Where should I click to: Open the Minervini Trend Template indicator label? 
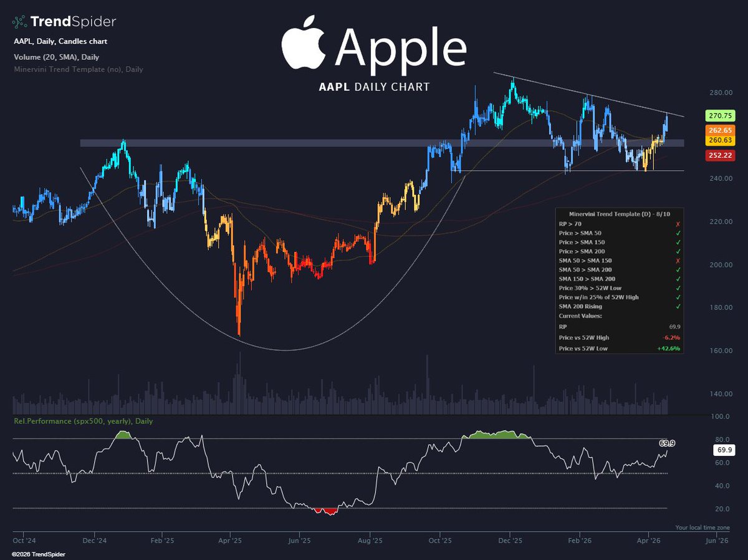(79, 69)
